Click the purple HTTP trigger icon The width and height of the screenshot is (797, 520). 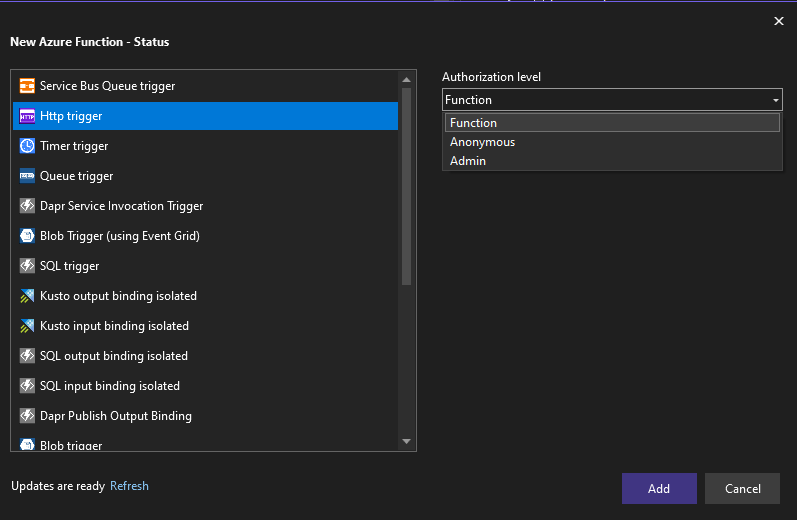coord(27,116)
